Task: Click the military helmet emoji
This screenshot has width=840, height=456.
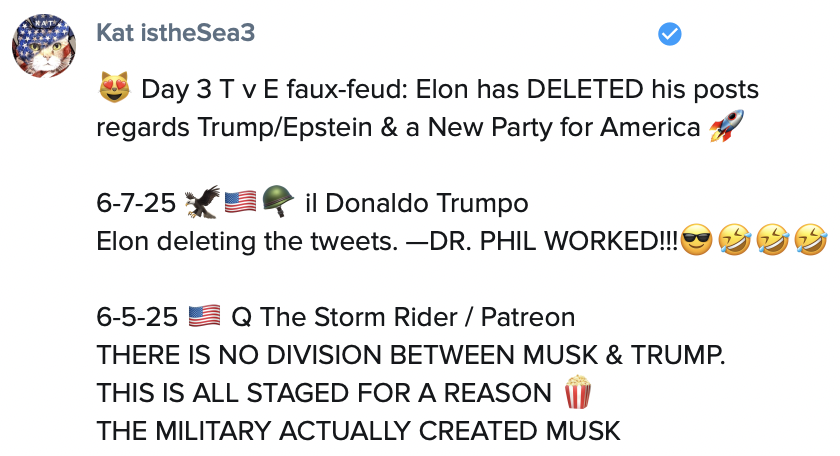Action: click(276, 205)
